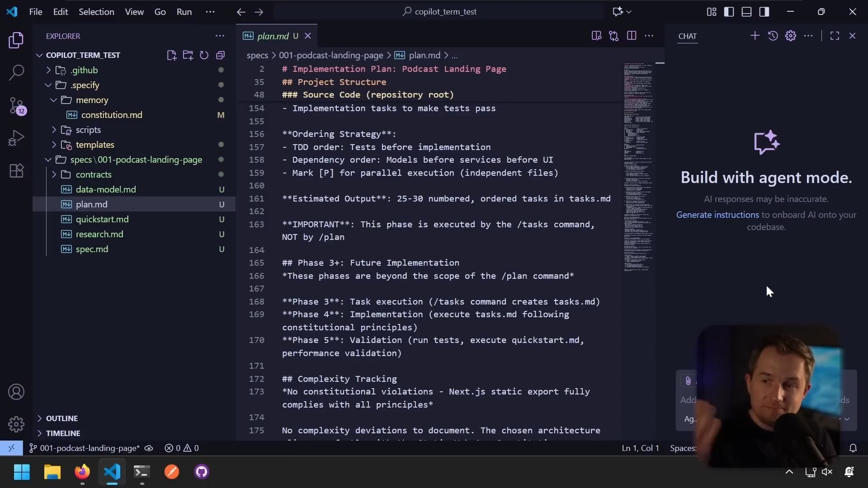Open the Selection menu

[96, 12]
